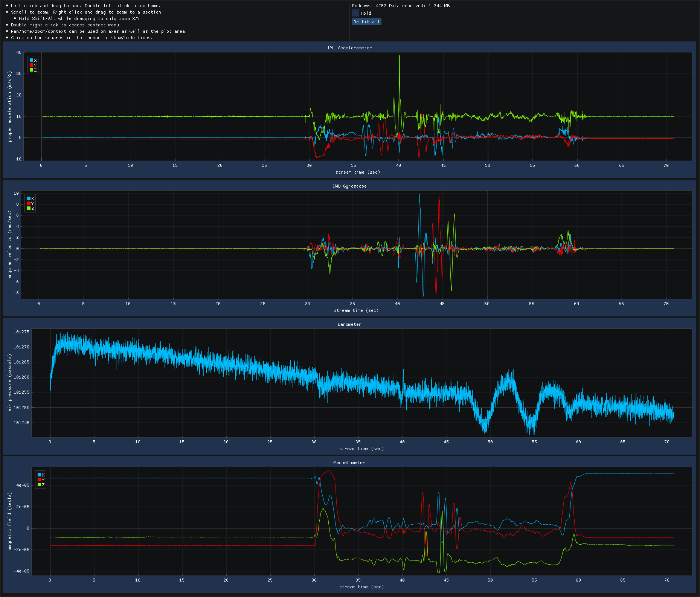
Task: Toggle accelerometer Z legend green square
Action: [x=31, y=70]
